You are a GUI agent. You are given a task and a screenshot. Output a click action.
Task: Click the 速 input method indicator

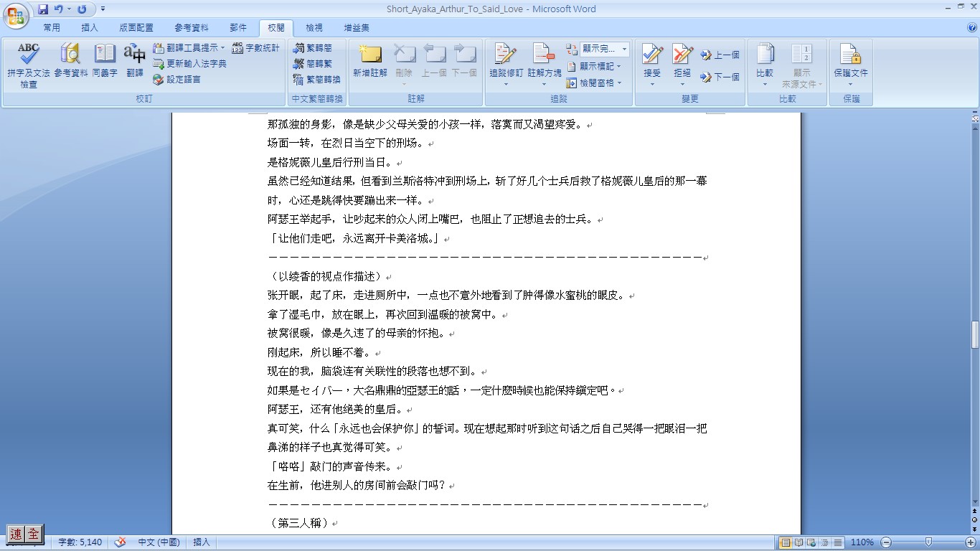[16, 534]
